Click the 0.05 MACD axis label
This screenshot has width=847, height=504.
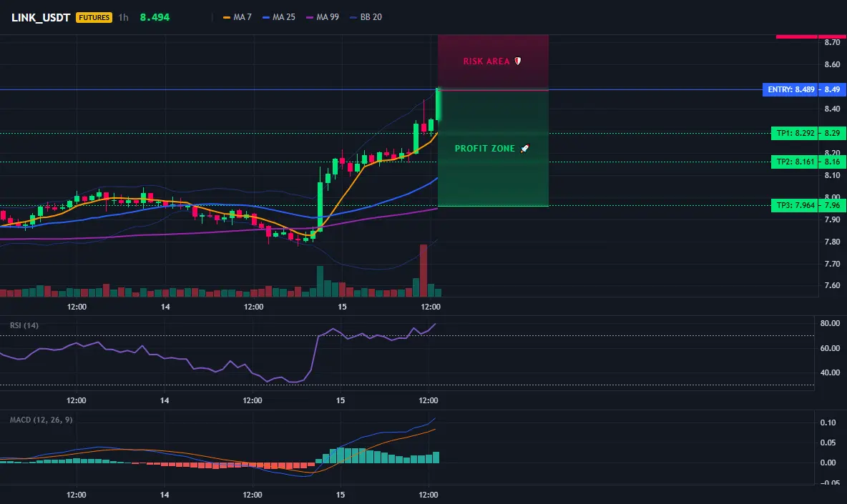tap(828, 443)
